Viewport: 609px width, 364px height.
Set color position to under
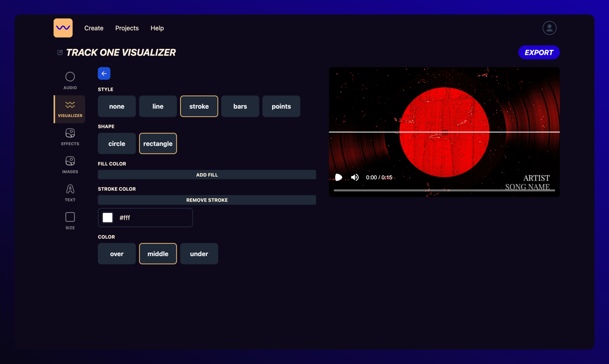click(199, 254)
